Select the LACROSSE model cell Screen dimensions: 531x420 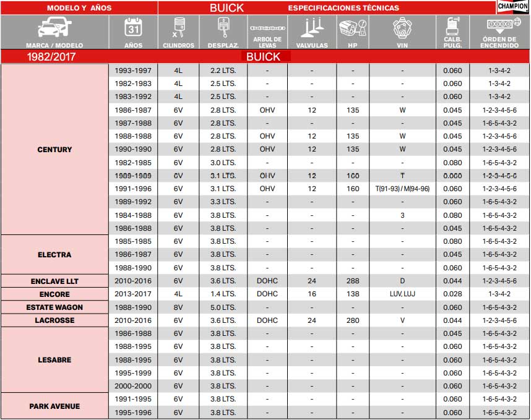(54, 320)
